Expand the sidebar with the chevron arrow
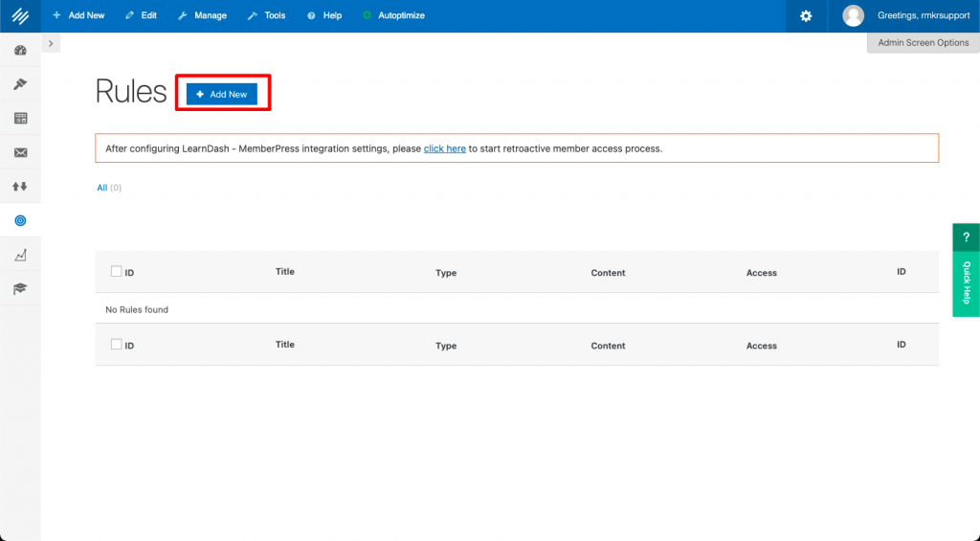The image size is (980, 541). 51,44
